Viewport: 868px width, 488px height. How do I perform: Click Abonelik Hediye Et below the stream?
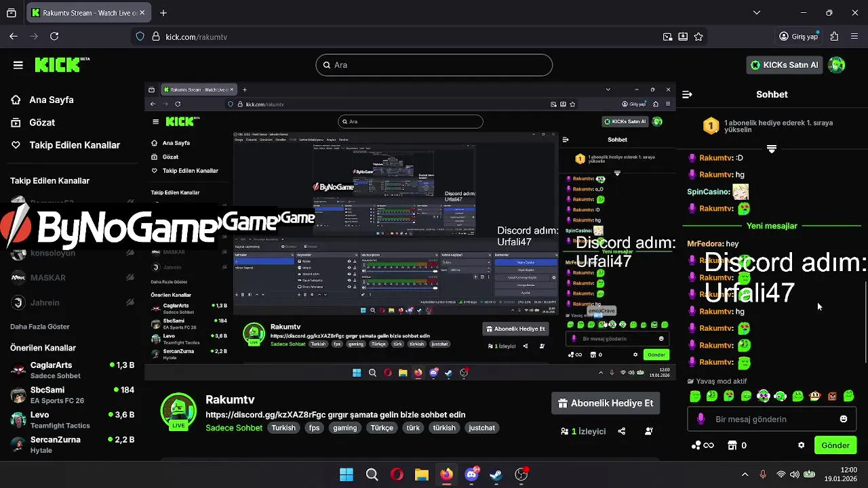[606, 403]
